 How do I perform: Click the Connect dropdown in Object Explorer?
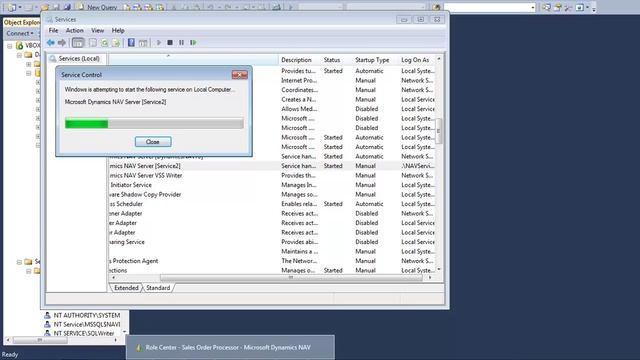(x=20, y=33)
